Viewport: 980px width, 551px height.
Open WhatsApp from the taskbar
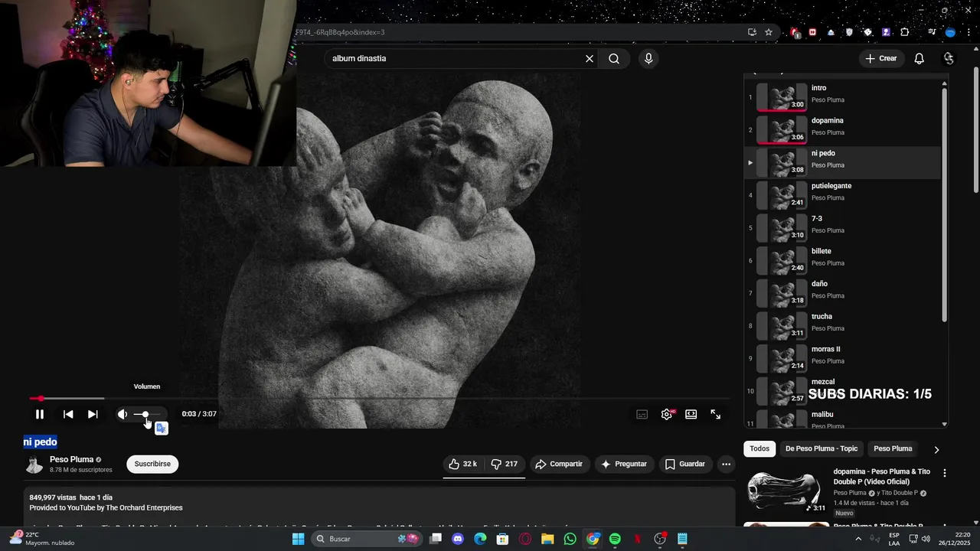pyautogui.click(x=570, y=539)
